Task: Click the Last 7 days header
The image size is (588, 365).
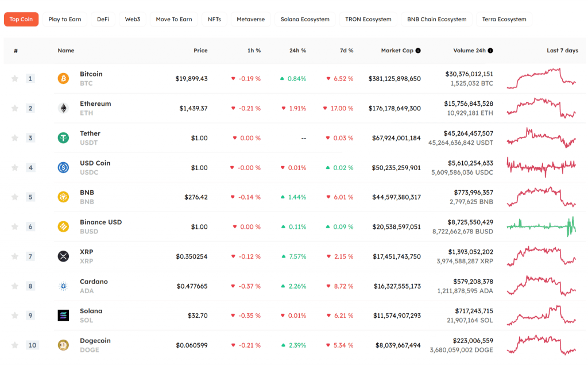Action: (563, 51)
